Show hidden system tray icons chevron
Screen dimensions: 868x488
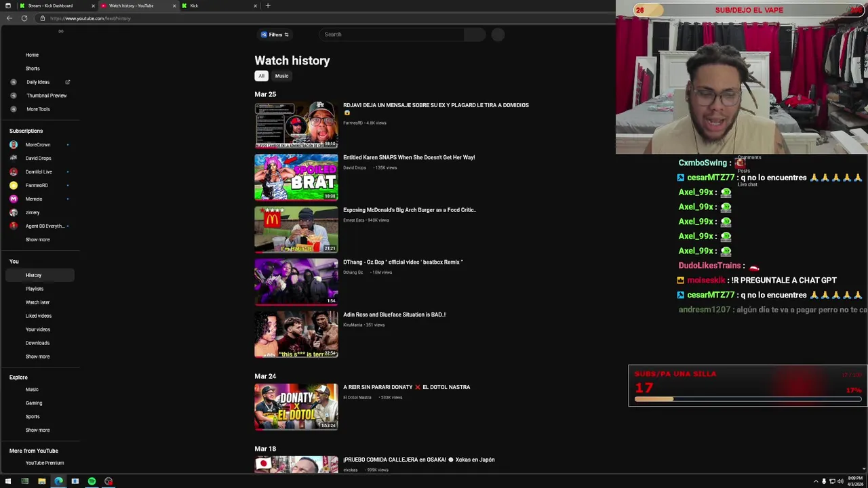point(816,481)
